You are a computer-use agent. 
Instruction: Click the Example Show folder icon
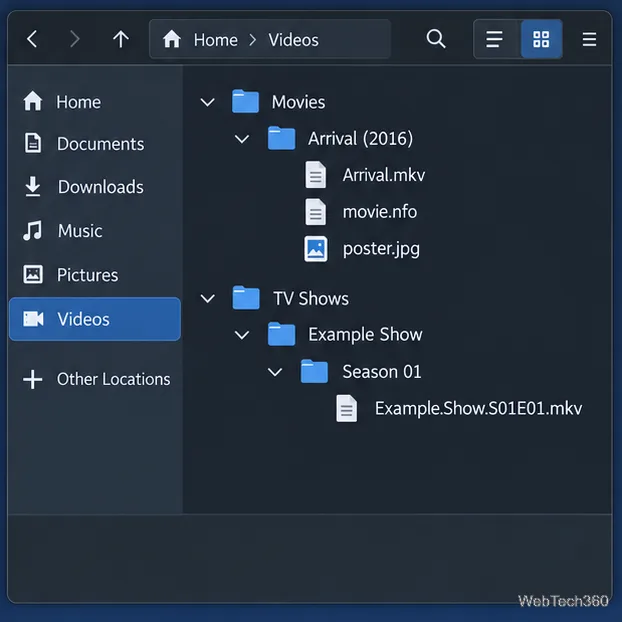pyautogui.click(x=281, y=334)
